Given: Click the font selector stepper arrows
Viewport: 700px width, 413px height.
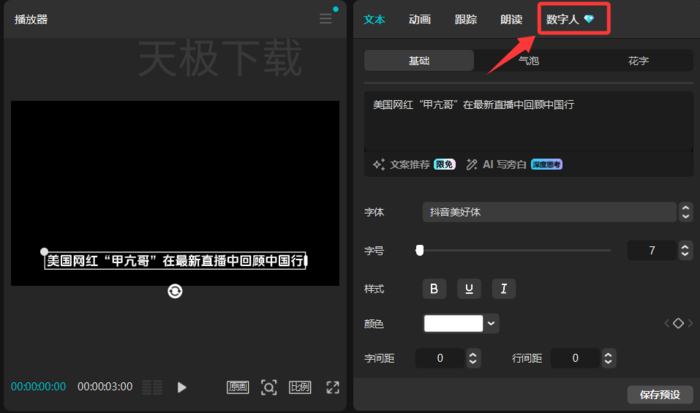Looking at the screenshot, I should coord(686,212).
